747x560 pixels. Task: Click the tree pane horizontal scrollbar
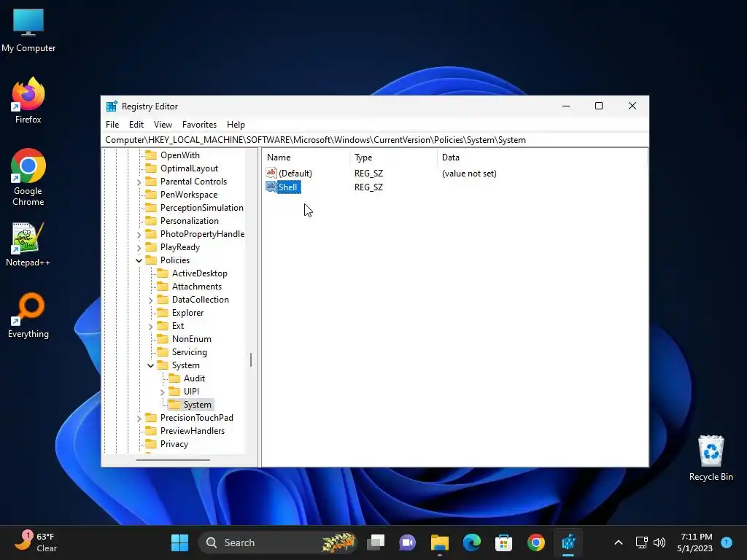(x=172, y=460)
